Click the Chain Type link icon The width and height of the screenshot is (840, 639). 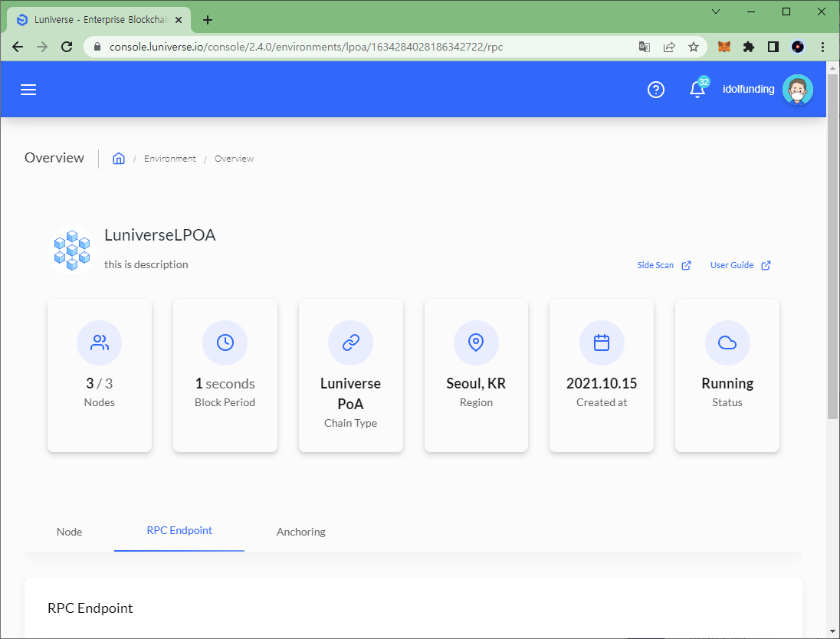350,342
